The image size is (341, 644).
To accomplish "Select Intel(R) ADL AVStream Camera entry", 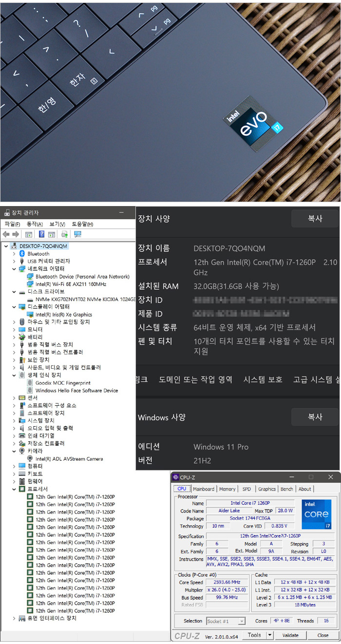I will tap(69, 459).
